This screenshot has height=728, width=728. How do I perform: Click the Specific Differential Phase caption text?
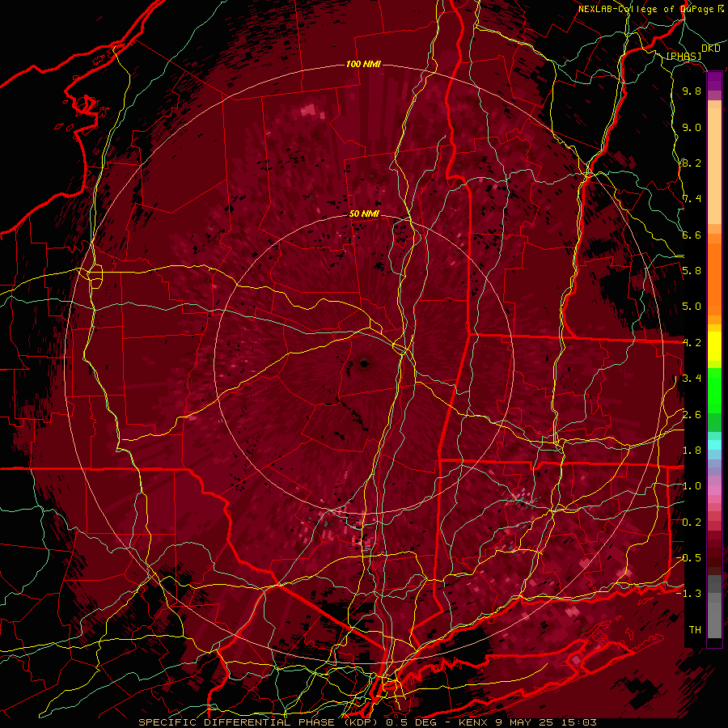367,722
